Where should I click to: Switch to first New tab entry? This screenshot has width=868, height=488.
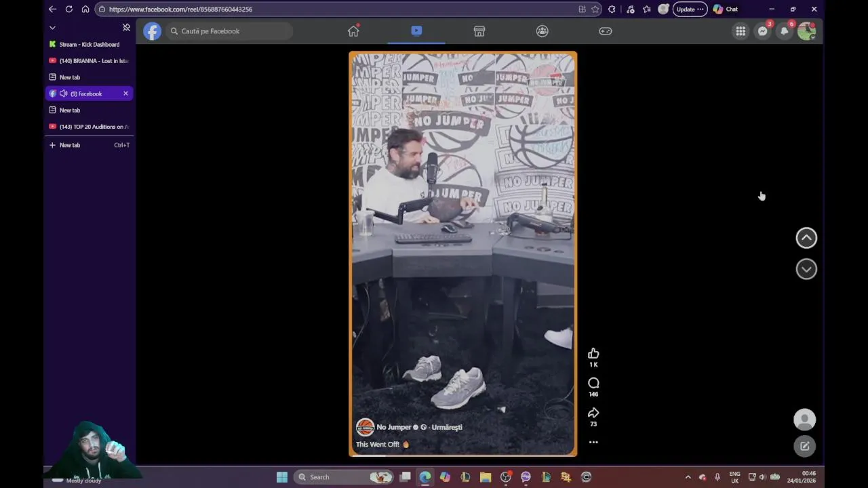pos(89,77)
